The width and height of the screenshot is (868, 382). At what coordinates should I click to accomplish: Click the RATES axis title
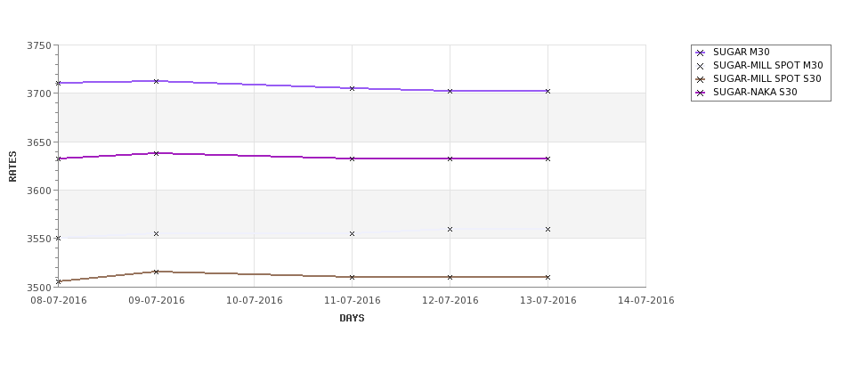[12, 167]
